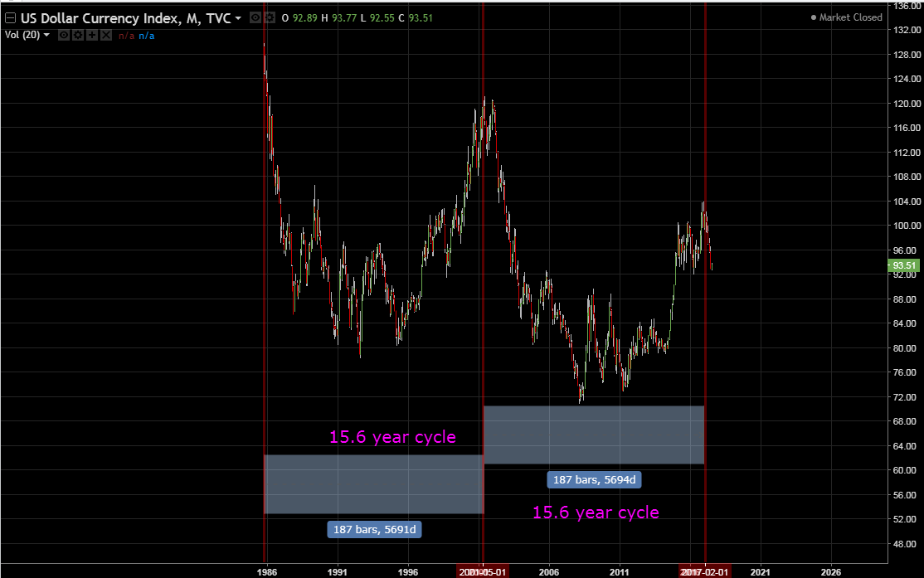Select the right gray date range rectangle
The height and width of the screenshot is (578, 924).
click(x=594, y=435)
